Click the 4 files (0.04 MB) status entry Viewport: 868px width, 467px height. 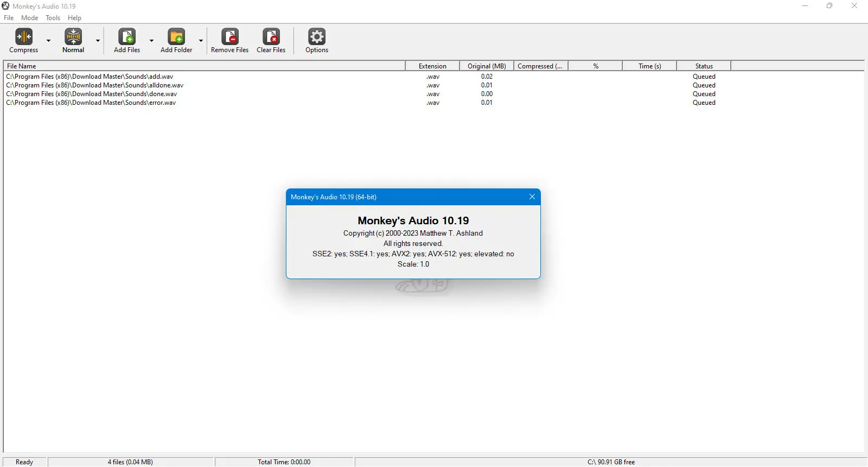coord(130,462)
